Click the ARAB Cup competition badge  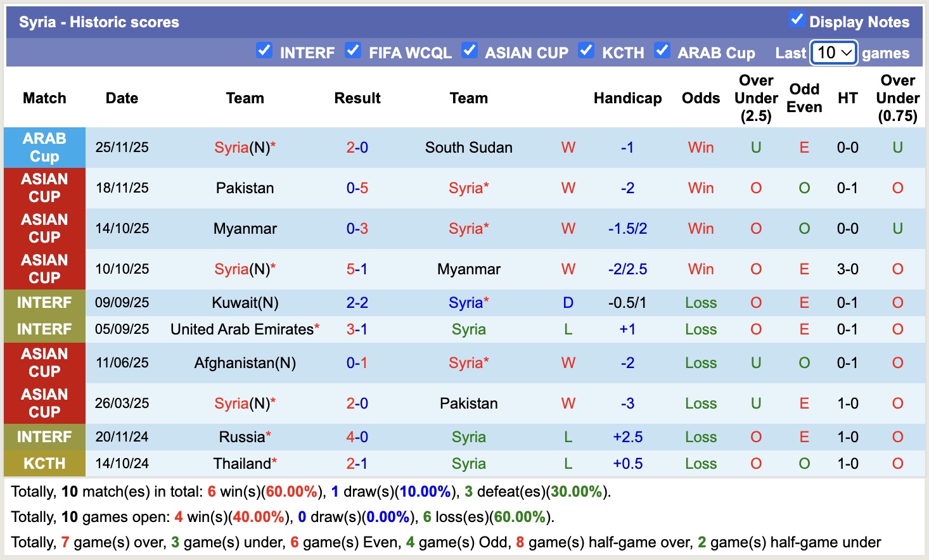click(x=44, y=148)
